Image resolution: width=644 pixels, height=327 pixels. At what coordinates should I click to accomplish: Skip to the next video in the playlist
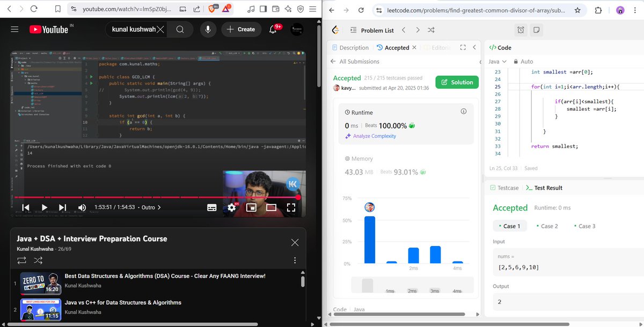point(63,207)
